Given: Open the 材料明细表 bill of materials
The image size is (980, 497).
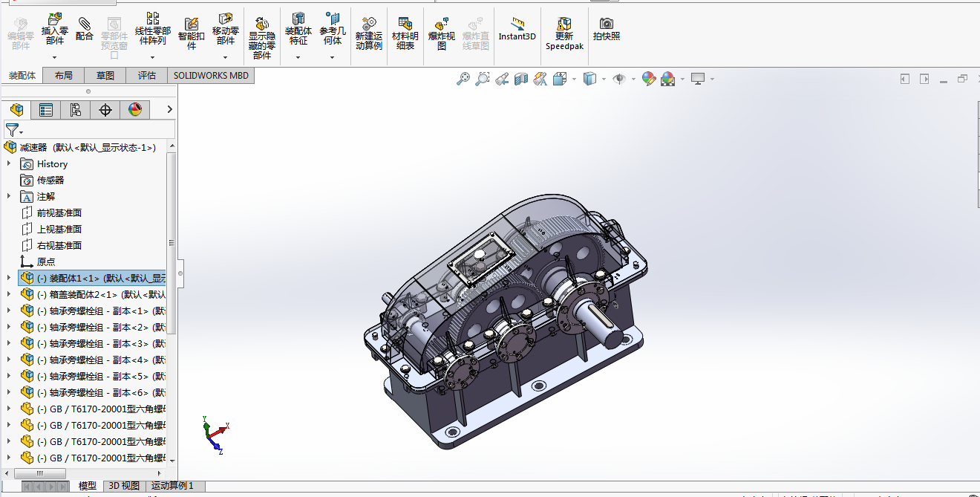Looking at the screenshot, I should [x=405, y=33].
